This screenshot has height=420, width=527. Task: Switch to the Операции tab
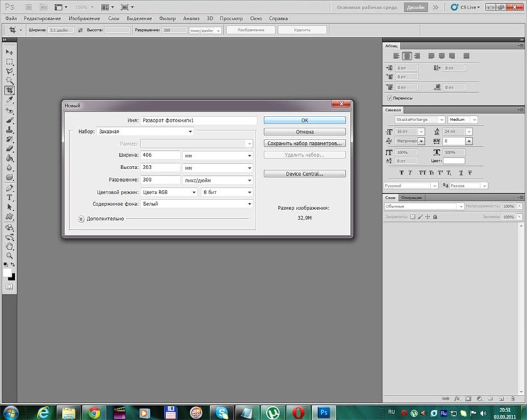411,197
